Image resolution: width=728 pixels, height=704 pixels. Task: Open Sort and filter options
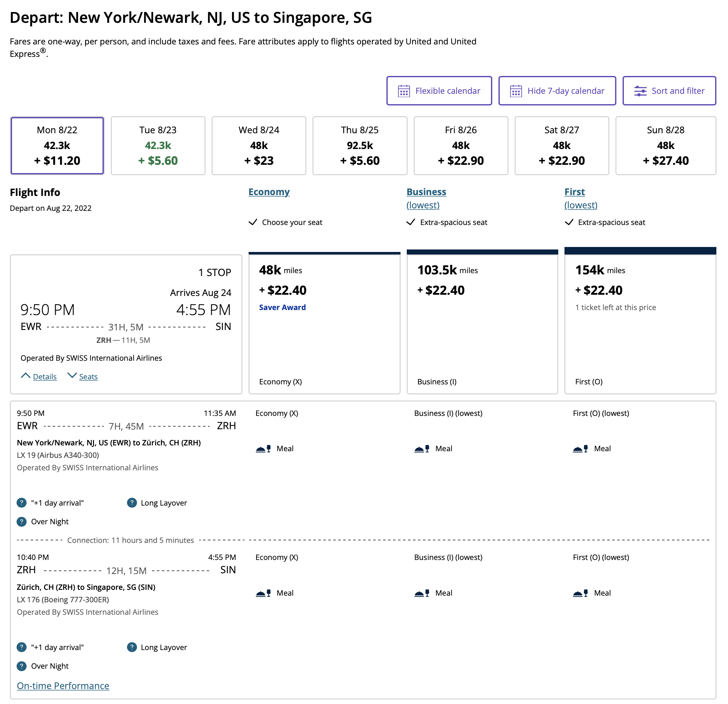(x=669, y=90)
